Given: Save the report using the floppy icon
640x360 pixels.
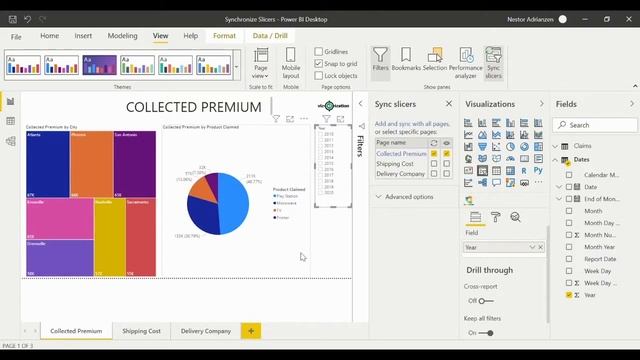Looking at the screenshot, I should point(13,19).
